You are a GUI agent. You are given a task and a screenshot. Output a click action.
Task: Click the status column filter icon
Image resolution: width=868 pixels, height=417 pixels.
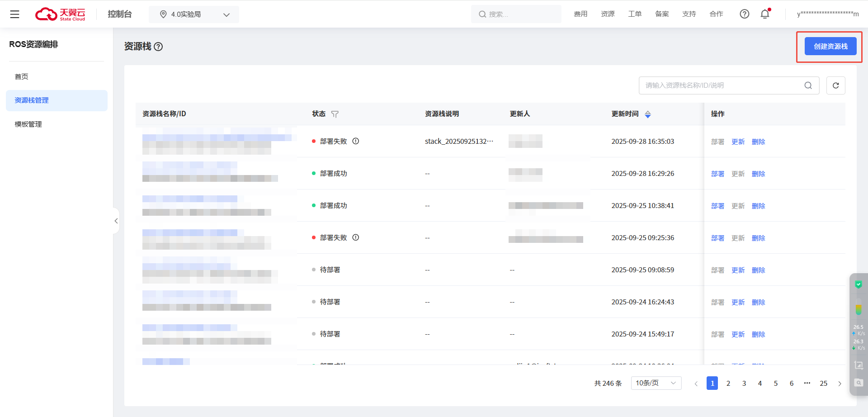pyautogui.click(x=335, y=114)
